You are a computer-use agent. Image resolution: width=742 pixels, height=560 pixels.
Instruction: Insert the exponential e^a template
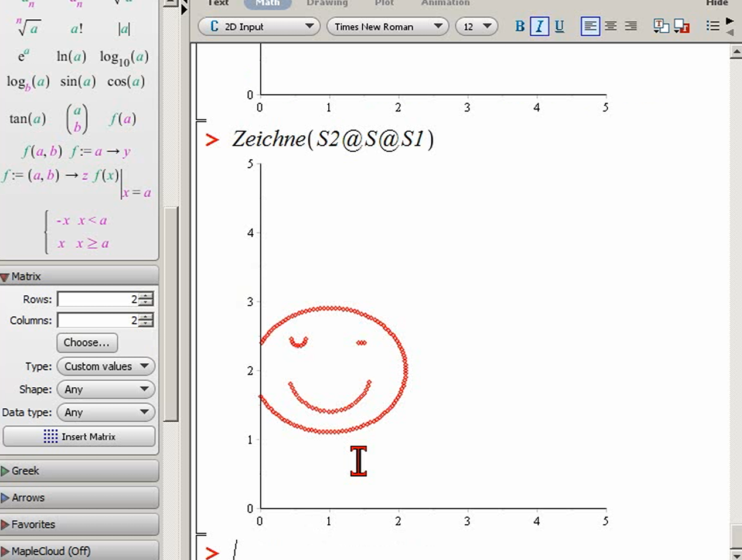point(23,56)
